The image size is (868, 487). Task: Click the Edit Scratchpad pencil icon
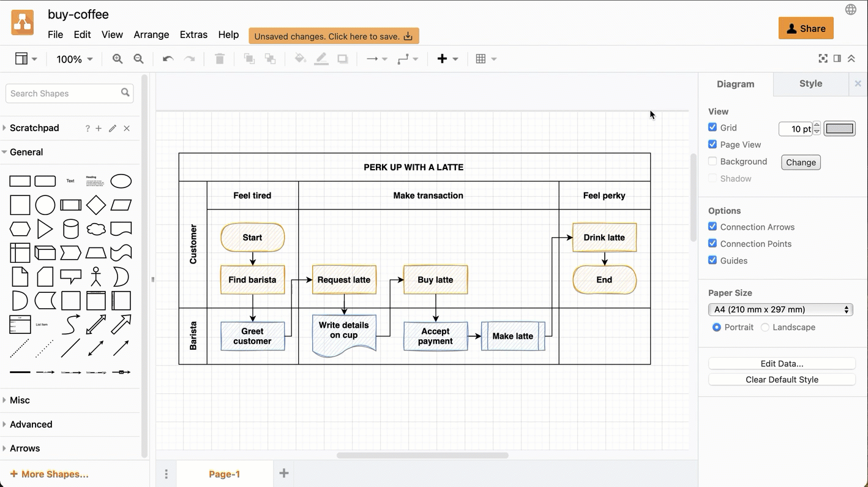[x=112, y=129]
